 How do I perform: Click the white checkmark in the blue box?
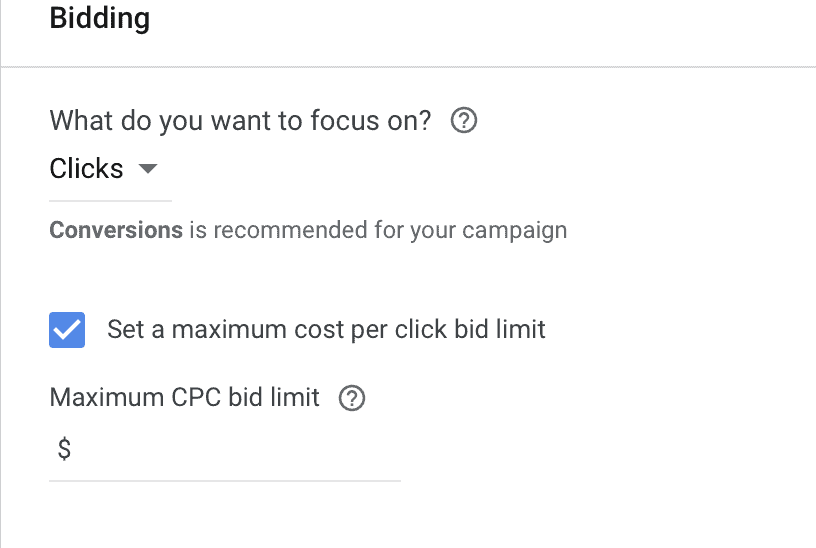(67, 330)
